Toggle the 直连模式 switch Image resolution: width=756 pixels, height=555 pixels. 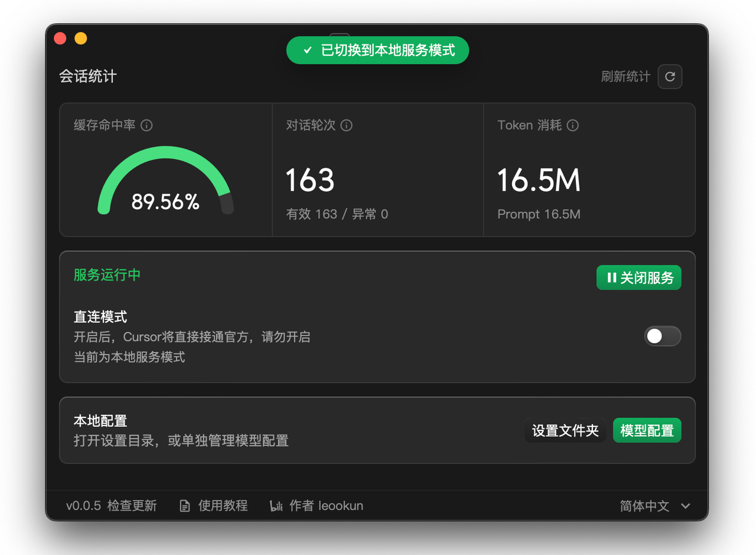pos(662,336)
